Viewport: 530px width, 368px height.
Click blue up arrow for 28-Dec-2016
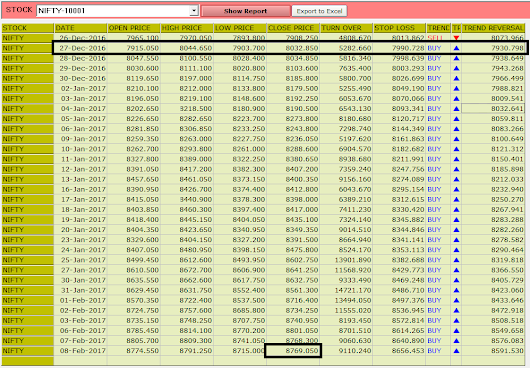456,58
